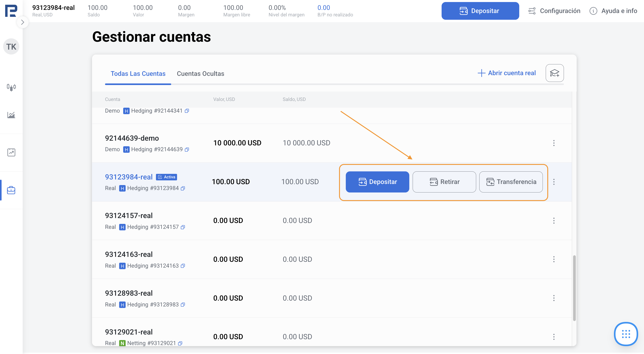Click Retirar button for active account
644x354 pixels.
pyautogui.click(x=444, y=182)
